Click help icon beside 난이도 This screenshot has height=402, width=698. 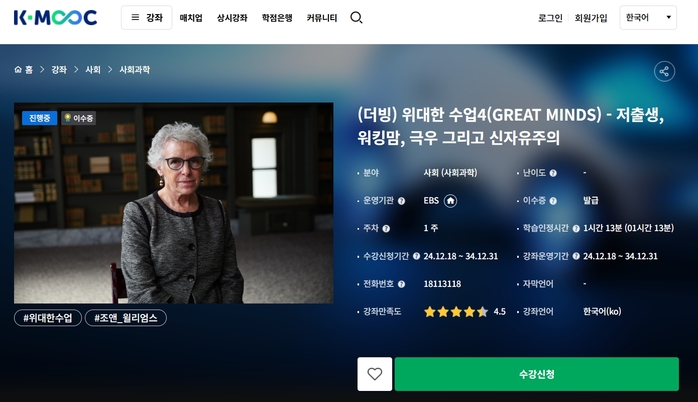(553, 173)
